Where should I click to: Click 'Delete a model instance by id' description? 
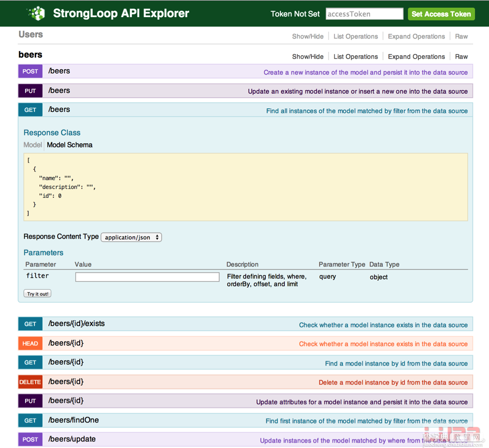(393, 383)
